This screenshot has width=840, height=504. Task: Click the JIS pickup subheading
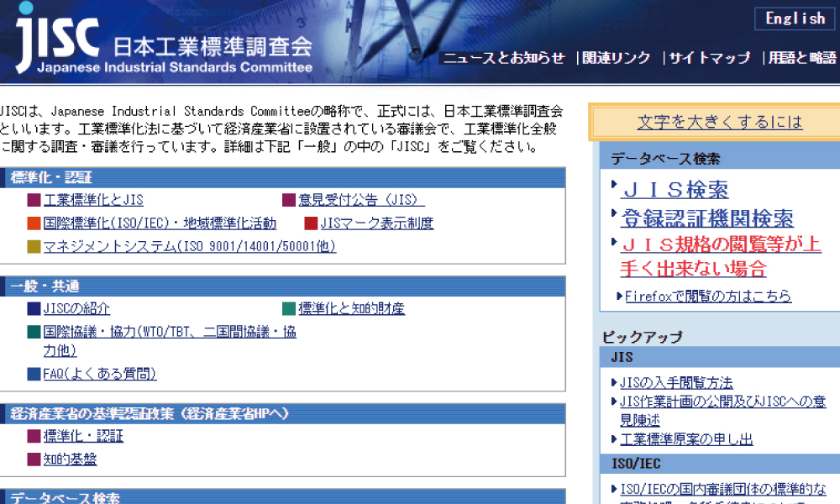622,357
